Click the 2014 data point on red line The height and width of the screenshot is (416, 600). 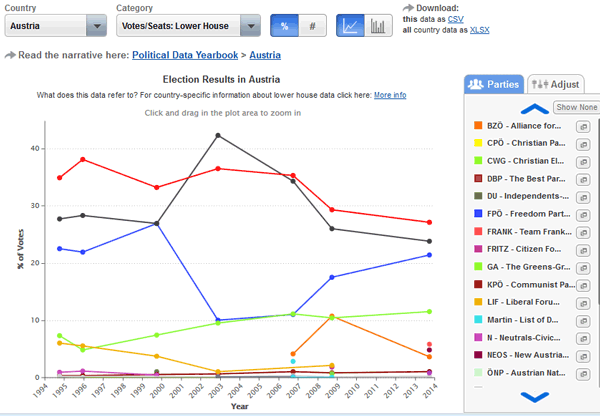(x=429, y=222)
